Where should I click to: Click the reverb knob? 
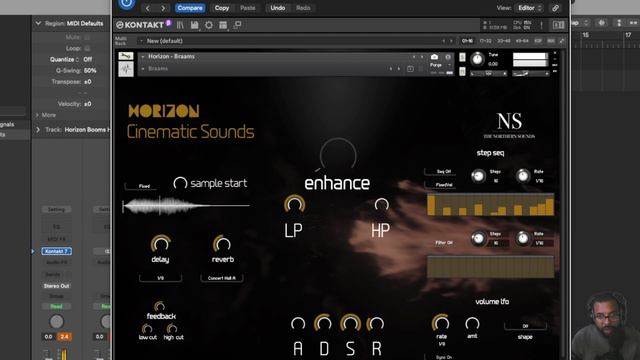coord(222,244)
